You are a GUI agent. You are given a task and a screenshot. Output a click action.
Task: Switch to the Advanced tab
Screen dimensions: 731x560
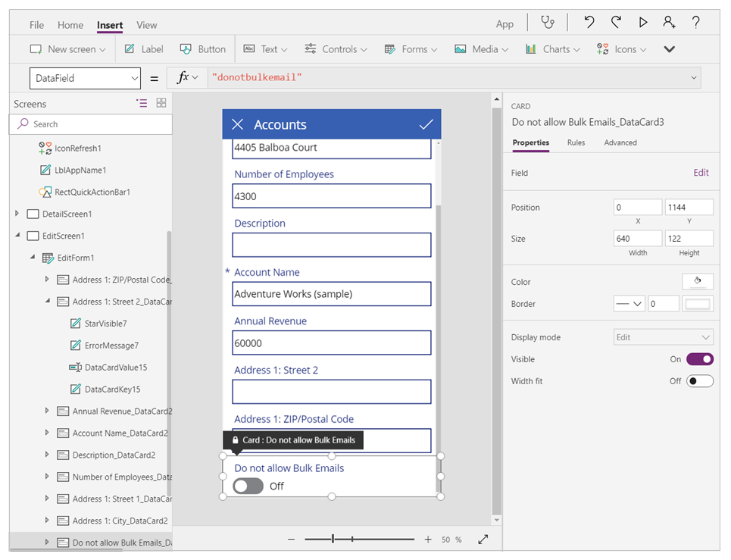tap(620, 142)
